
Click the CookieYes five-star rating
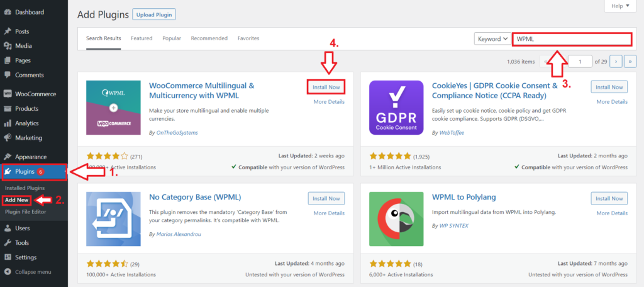[390, 156]
